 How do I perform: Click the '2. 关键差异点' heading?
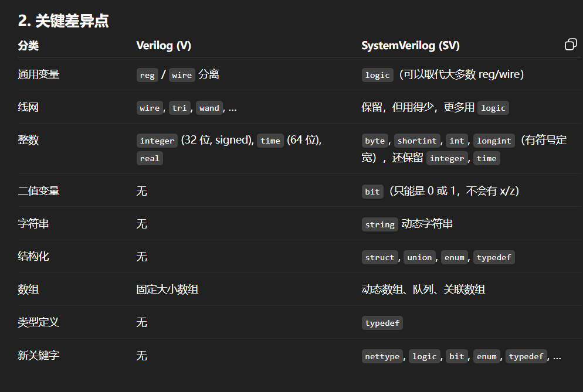(x=63, y=21)
